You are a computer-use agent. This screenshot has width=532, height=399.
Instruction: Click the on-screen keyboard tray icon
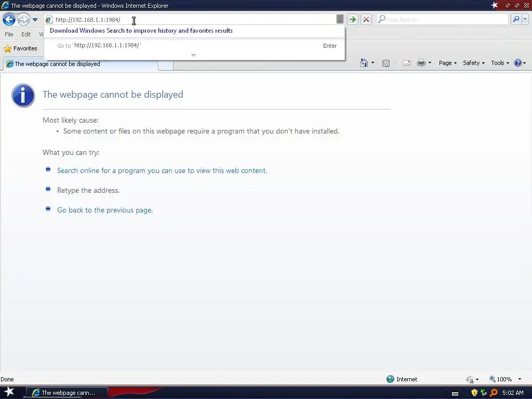pos(455,393)
